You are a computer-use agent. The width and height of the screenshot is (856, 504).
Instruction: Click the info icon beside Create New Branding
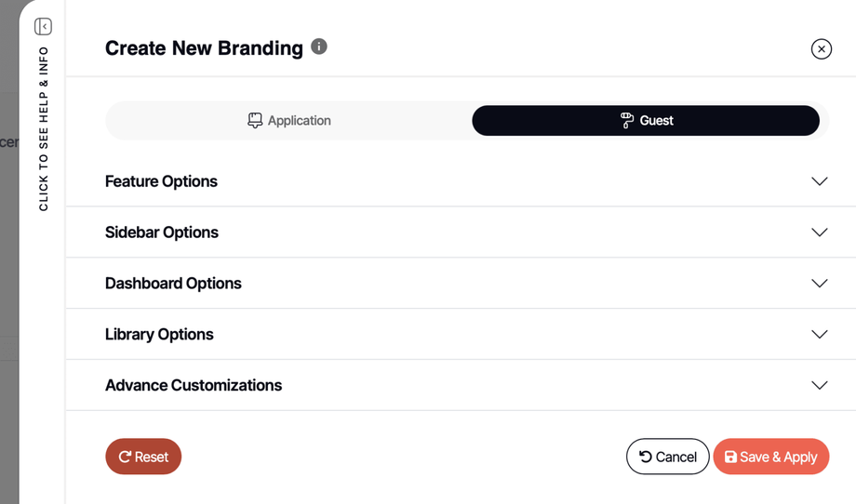tap(319, 46)
